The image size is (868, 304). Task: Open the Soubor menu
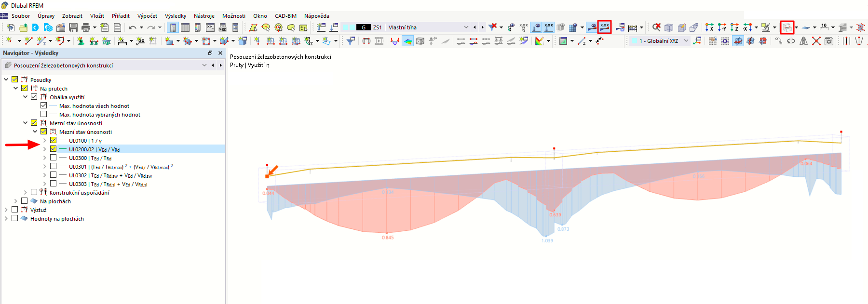coord(21,16)
